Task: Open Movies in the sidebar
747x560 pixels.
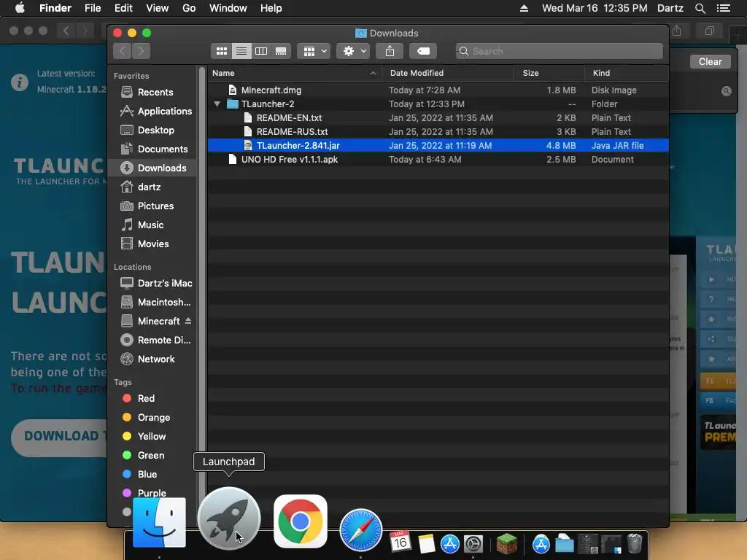Action: click(152, 244)
